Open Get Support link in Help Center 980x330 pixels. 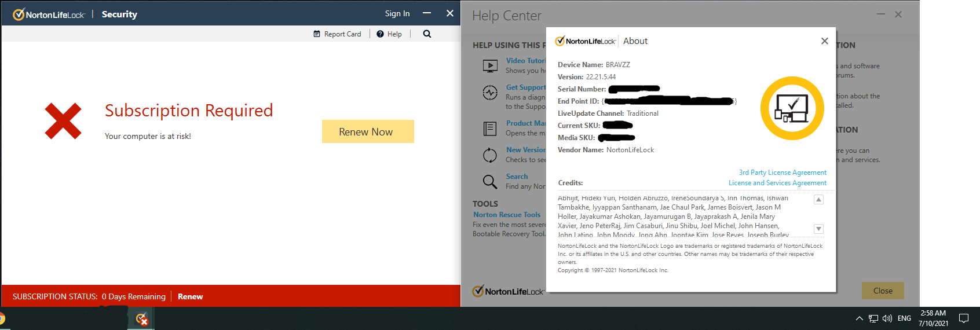(526, 87)
